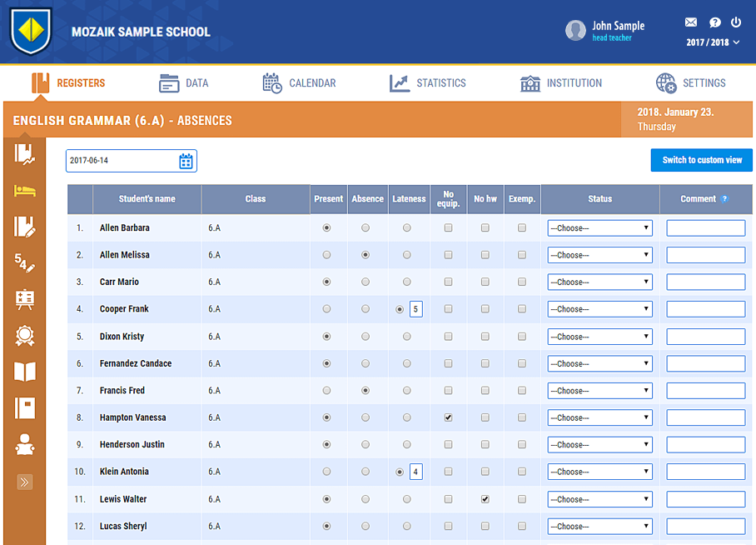The image size is (756, 545).
Task: Expand the 2017 / 2018 school year selector
Action: tap(713, 42)
